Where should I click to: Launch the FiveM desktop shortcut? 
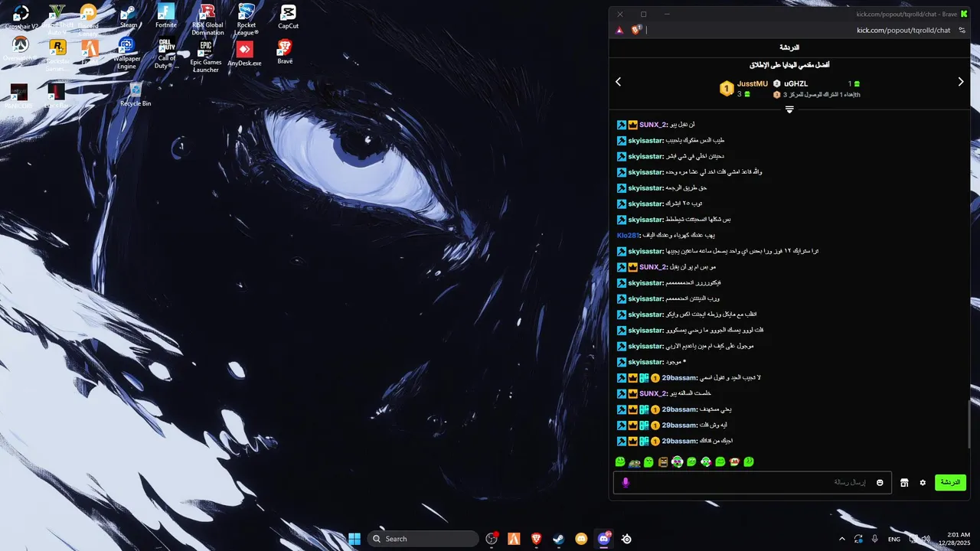(x=90, y=51)
